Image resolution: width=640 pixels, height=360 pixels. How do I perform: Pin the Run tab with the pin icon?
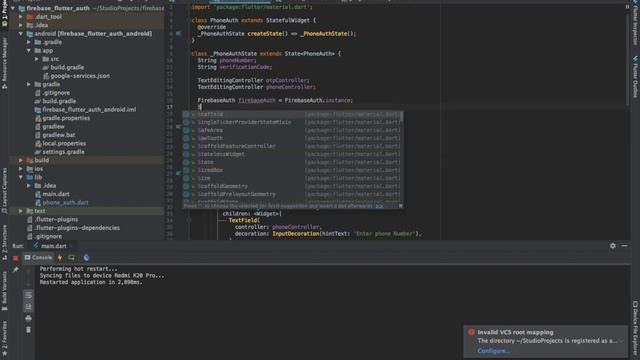tap(16, 269)
